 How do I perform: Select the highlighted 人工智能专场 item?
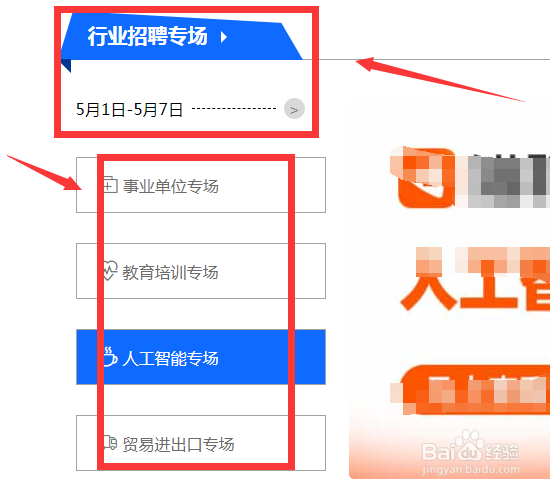[201, 357]
